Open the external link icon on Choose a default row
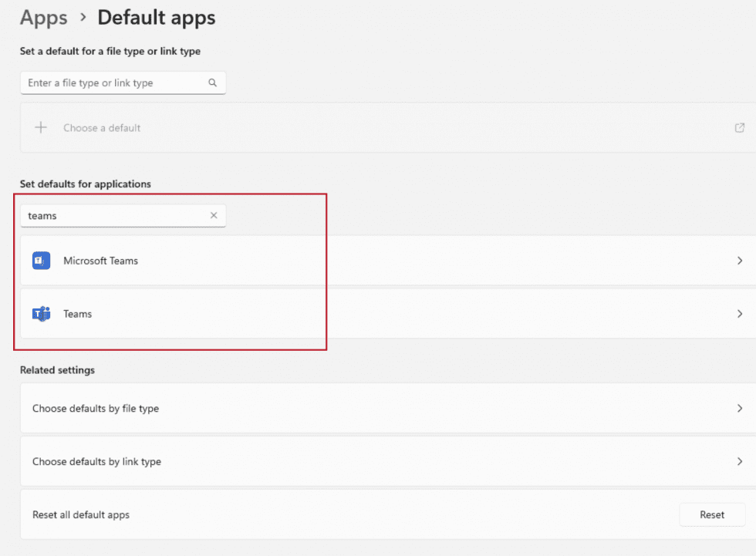756x556 pixels. pyautogui.click(x=740, y=127)
